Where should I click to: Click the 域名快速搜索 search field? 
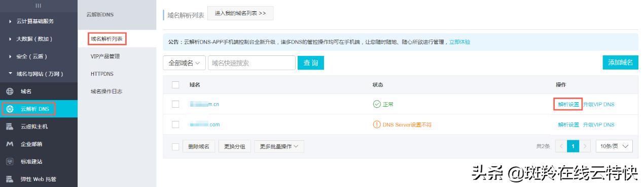[x=252, y=63]
